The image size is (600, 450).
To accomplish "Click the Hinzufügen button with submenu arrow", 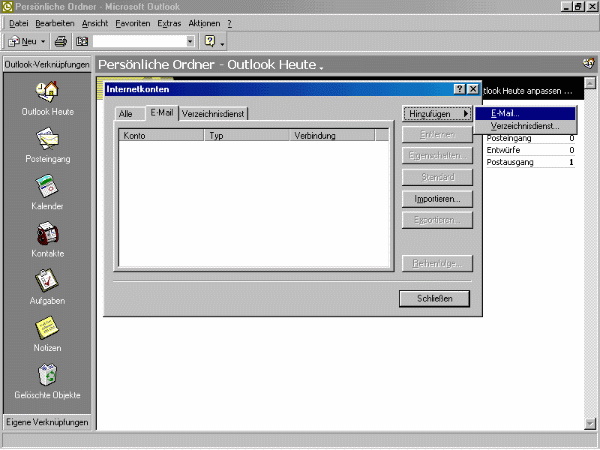I will (x=437, y=114).
